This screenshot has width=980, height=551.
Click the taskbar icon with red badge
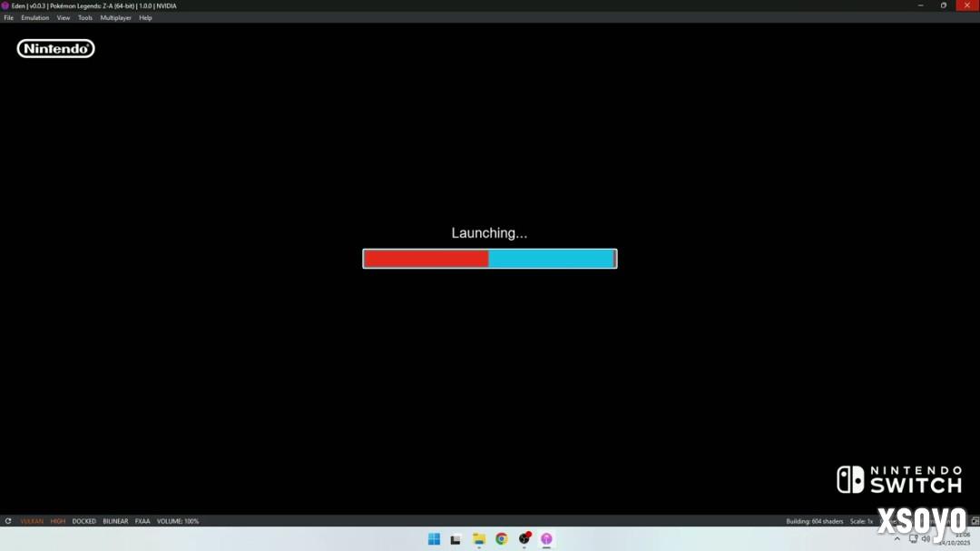(524, 539)
